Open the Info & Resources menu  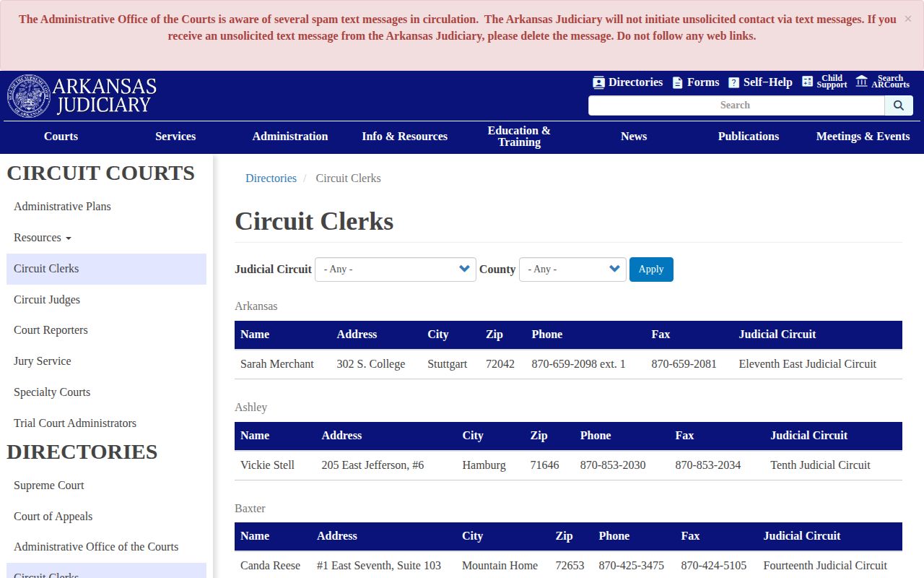(x=405, y=137)
